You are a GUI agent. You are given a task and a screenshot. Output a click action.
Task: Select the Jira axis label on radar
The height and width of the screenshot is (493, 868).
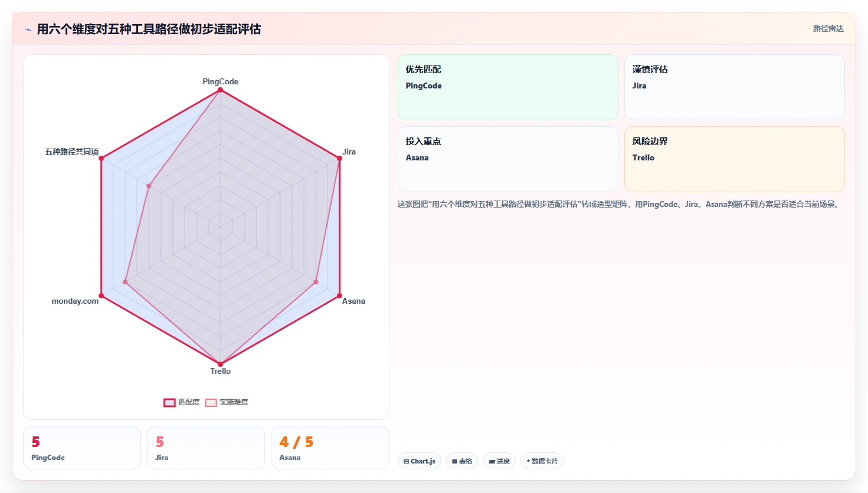[349, 152]
